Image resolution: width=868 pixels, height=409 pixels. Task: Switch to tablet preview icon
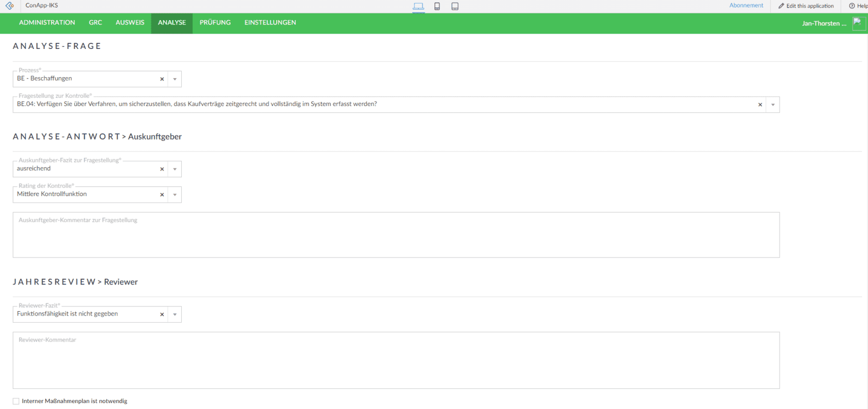(455, 7)
